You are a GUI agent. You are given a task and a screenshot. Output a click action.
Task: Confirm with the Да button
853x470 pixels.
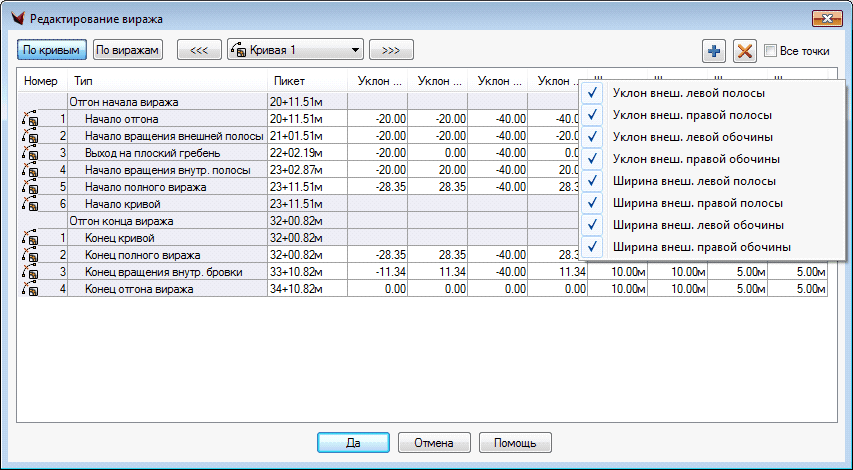tap(353, 442)
